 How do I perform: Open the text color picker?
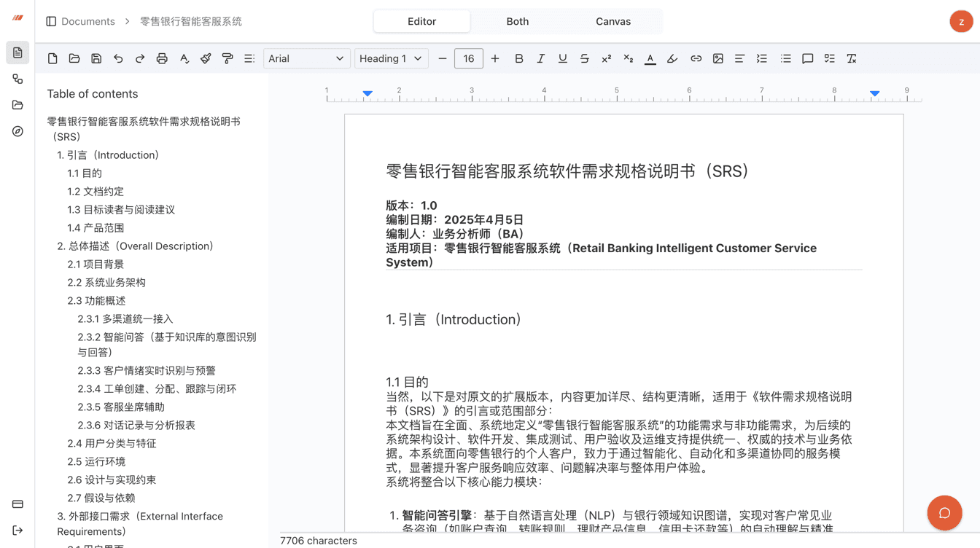650,59
